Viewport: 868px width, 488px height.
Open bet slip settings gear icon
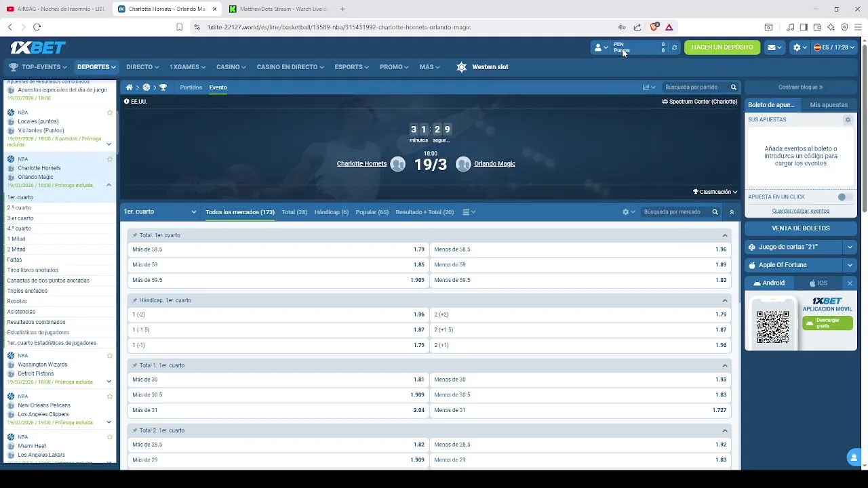pos(848,119)
